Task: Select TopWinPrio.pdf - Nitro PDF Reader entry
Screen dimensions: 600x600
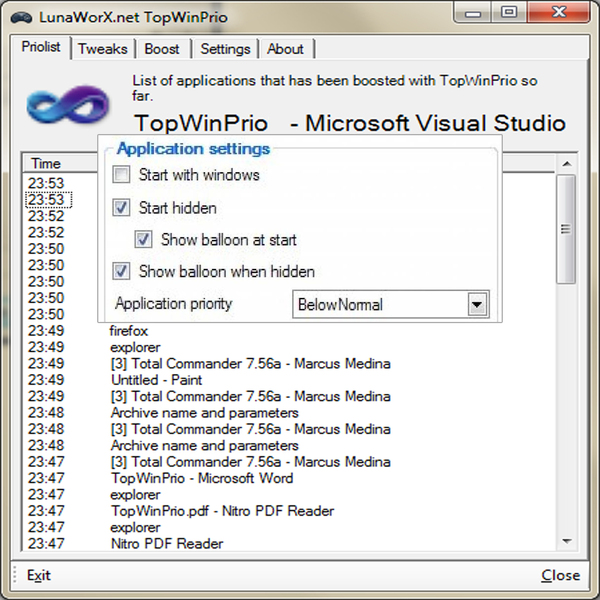Action: [x=222, y=511]
